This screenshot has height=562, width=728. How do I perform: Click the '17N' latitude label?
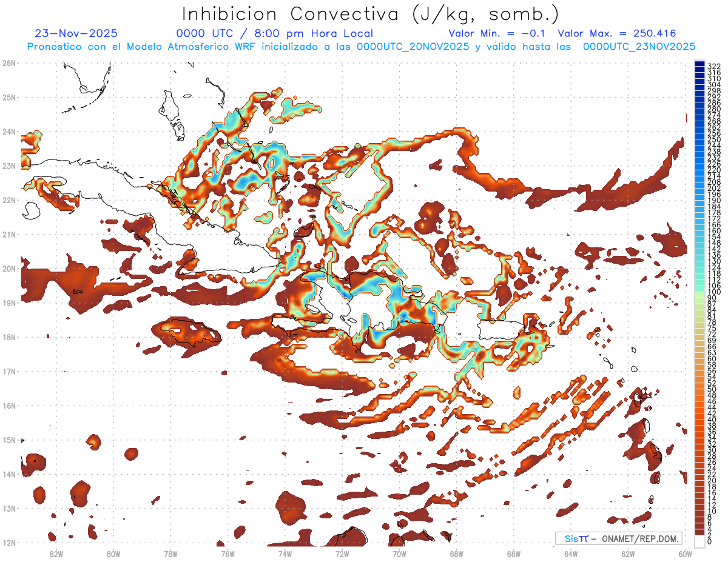tap(9, 371)
